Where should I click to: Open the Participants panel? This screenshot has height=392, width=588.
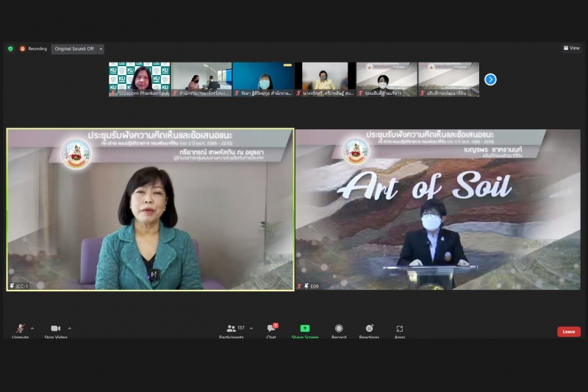pyautogui.click(x=232, y=329)
